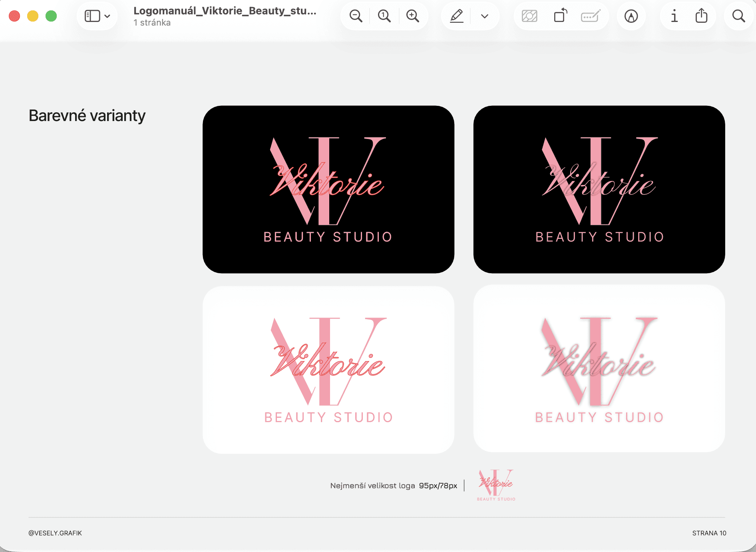756x552 pixels.
Task: Click the '1 stránka' page count text
Action: [152, 23]
